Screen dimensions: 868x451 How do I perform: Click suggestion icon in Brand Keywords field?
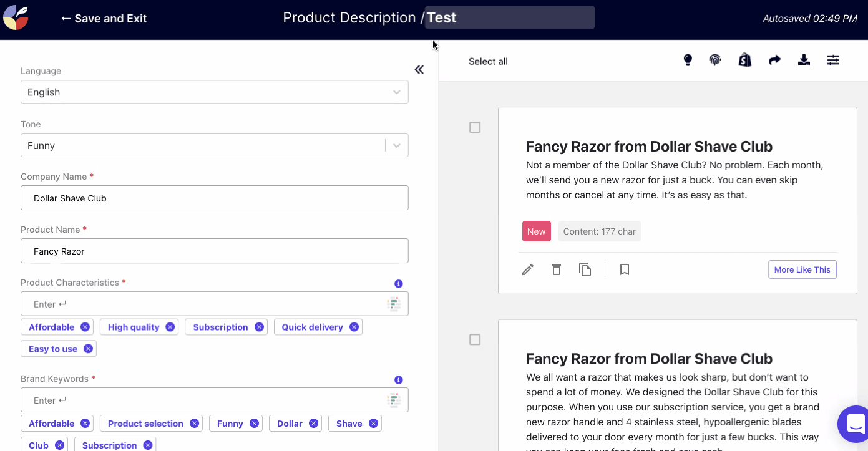coord(394,400)
